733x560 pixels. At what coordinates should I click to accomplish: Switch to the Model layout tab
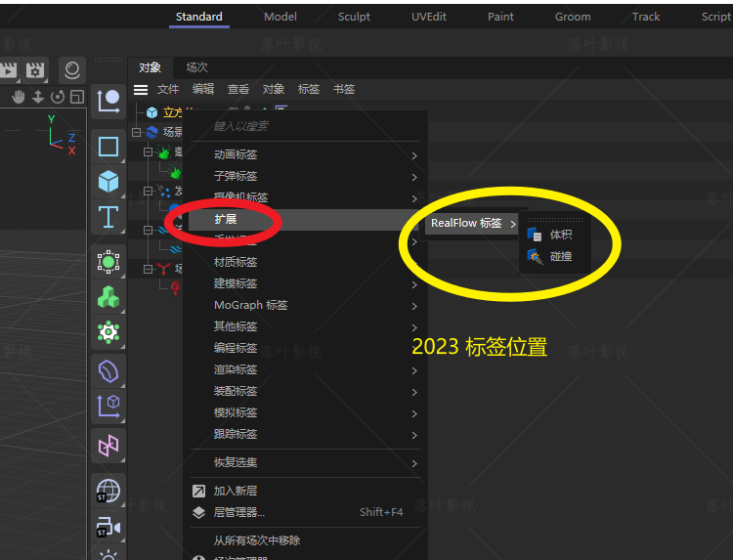pos(280,17)
